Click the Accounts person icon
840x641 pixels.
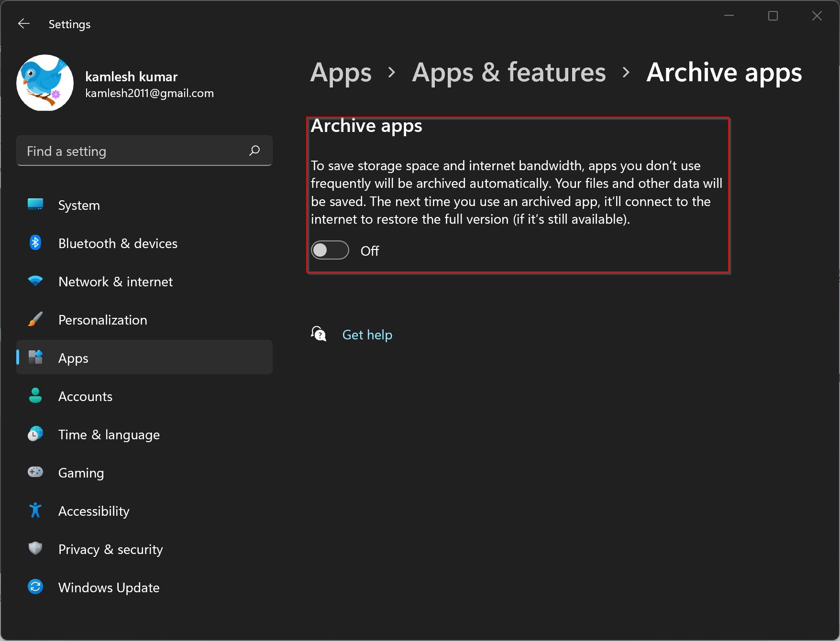pos(35,396)
